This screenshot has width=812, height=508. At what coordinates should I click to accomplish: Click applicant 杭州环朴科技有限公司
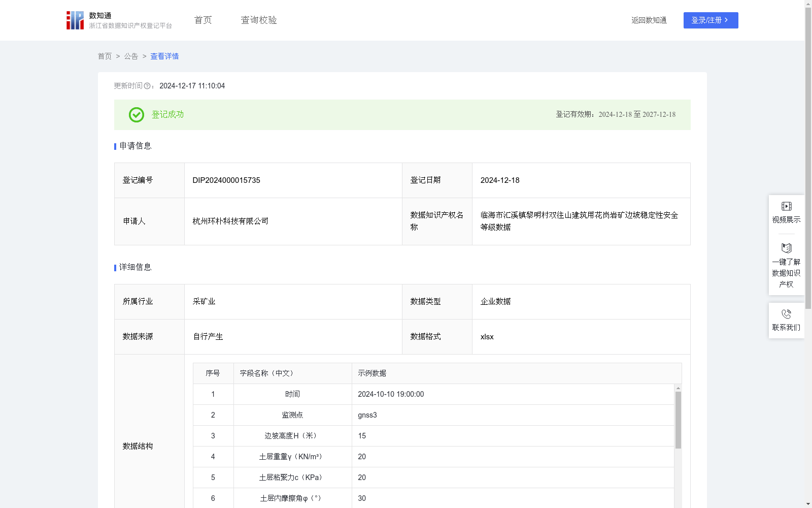230,221
